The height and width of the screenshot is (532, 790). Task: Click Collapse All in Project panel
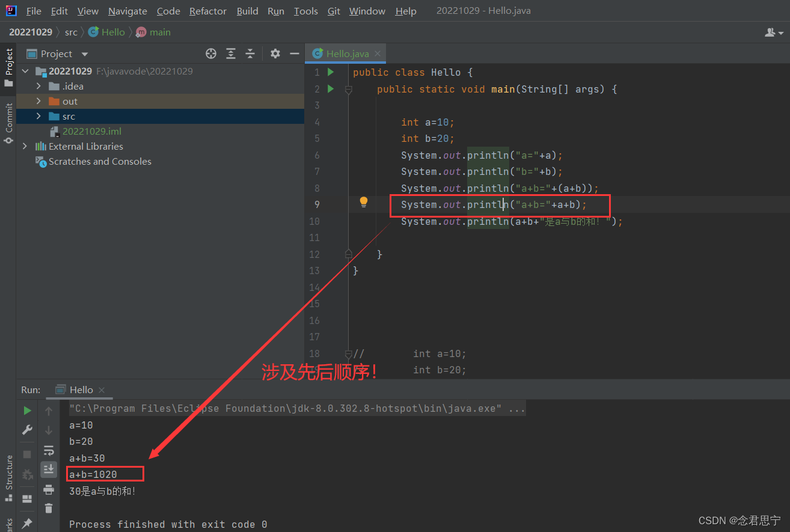coord(250,54)
